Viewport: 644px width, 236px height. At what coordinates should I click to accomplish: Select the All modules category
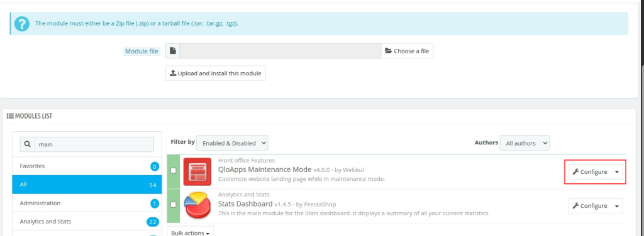click(x=87, y=185)
